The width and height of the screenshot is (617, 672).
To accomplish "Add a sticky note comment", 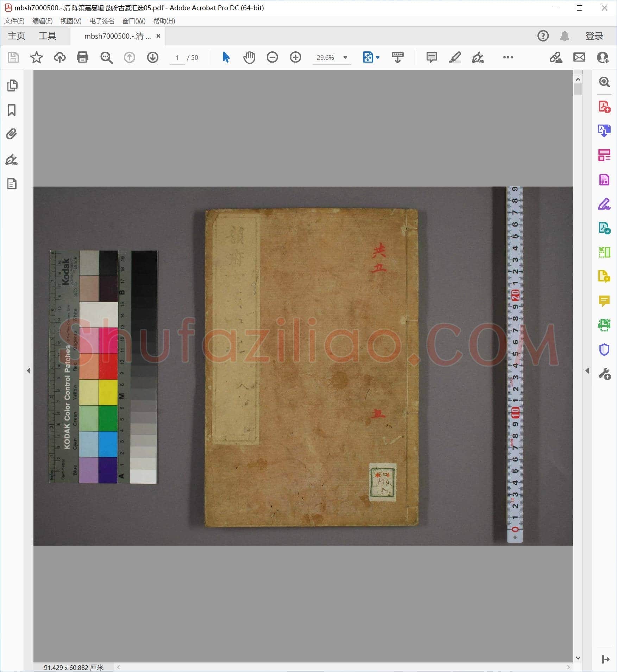I will [x=432, y=57].
